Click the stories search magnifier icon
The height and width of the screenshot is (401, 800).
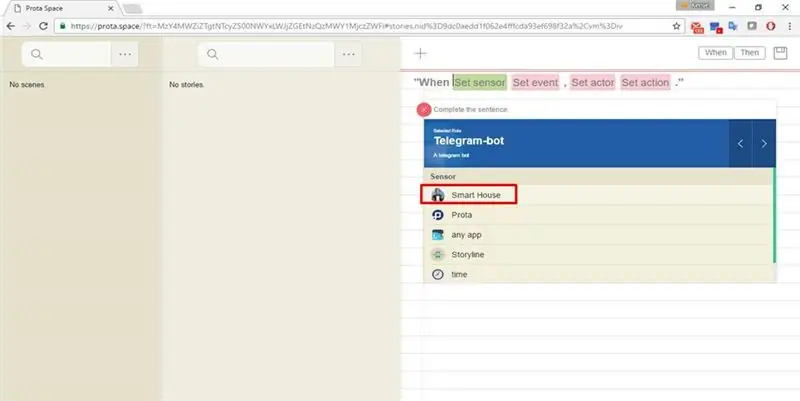coord(213,54)
